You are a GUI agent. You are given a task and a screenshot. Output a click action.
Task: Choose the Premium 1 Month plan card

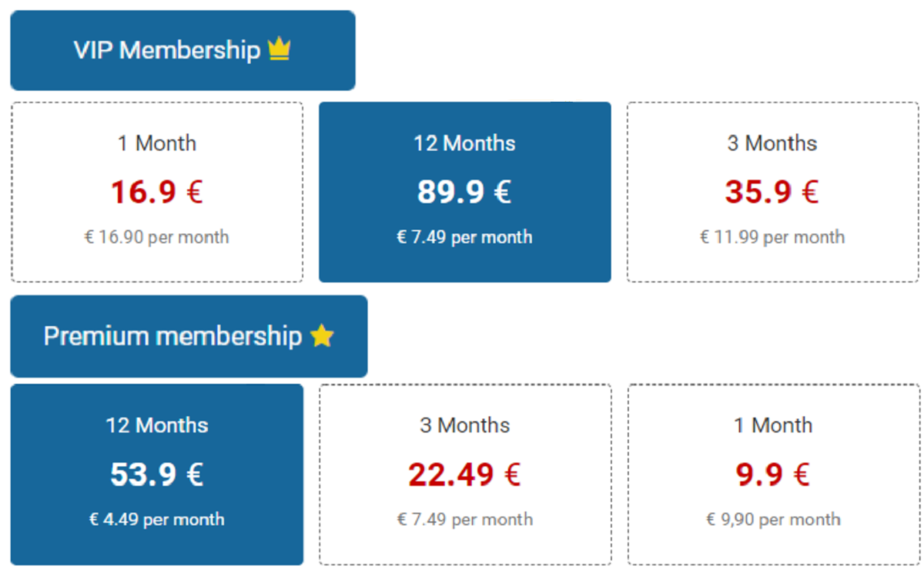[x=773, y=475]
